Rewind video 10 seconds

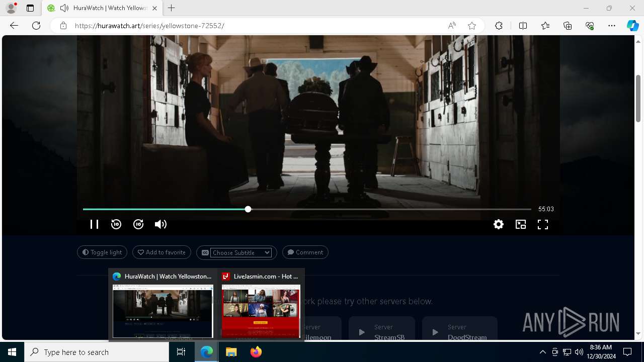(116, 224)
